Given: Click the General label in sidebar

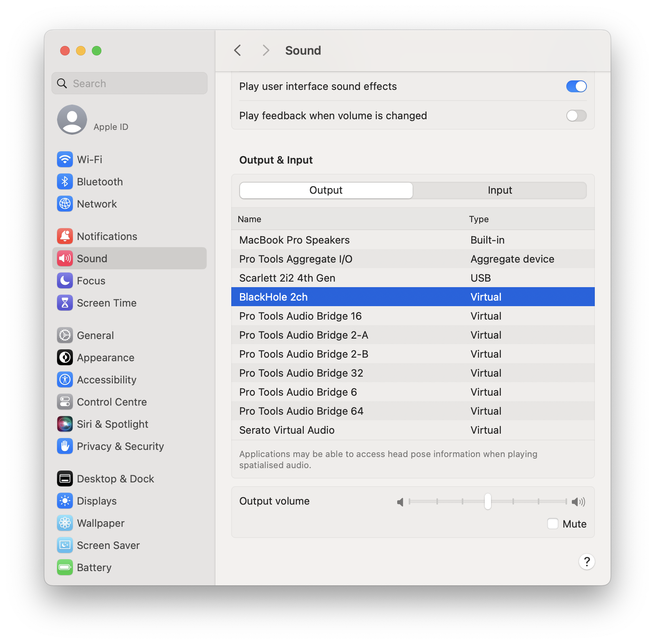Looking at the screenshot, I should (x=95, y=335).
